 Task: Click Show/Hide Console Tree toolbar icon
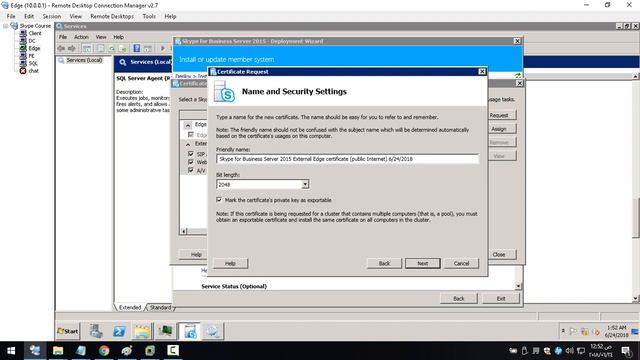click(x=87, y=48)
